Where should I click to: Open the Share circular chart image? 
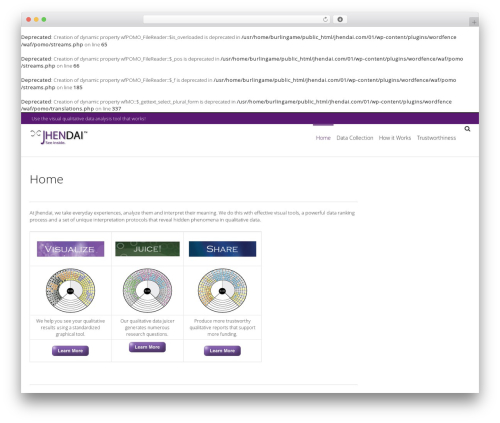(222, 291)
